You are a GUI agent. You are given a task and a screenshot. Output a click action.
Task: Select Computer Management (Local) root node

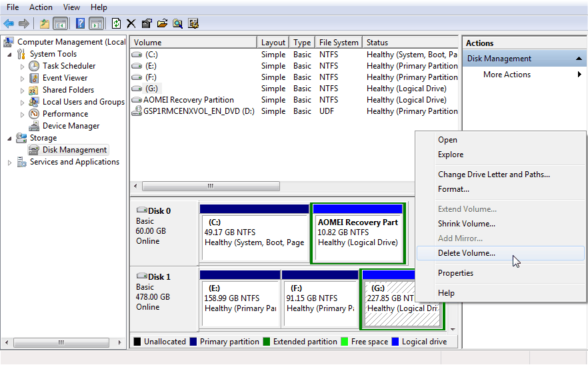click(71, 42)
